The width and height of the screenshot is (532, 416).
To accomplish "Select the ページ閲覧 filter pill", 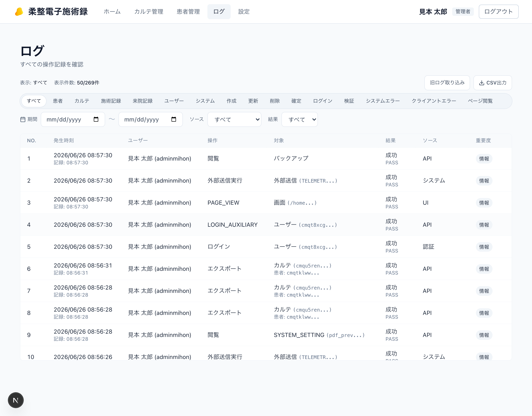I will [480, 101].
